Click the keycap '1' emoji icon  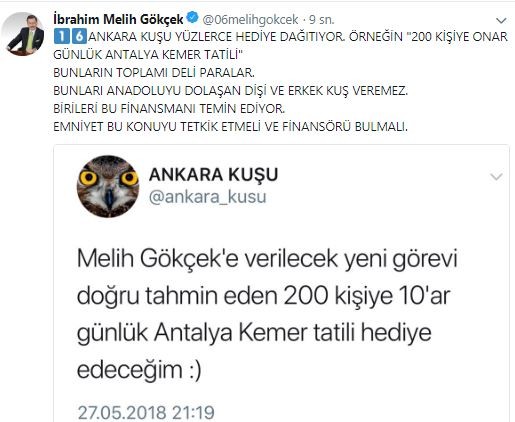[61, 36]
